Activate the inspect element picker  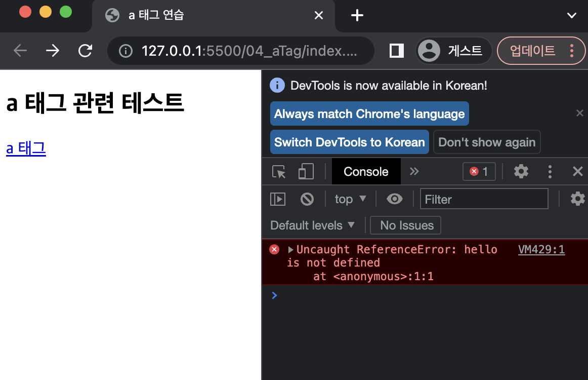coord(279,172)
